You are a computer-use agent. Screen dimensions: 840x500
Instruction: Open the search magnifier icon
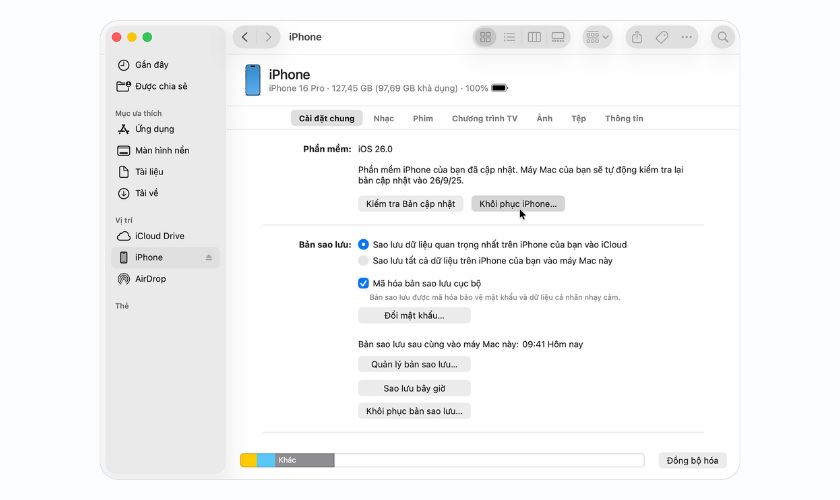click(722, 37)
